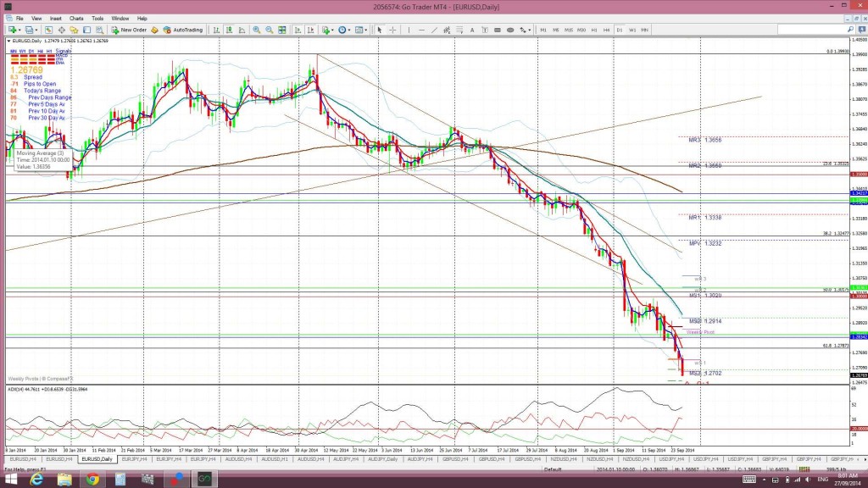Pick the trendline drawing tool
Screen dimensions: 868x488
point(435,30)
